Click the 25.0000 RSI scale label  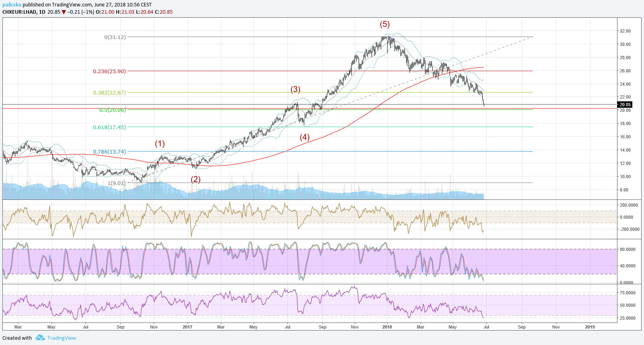(627, 318)
